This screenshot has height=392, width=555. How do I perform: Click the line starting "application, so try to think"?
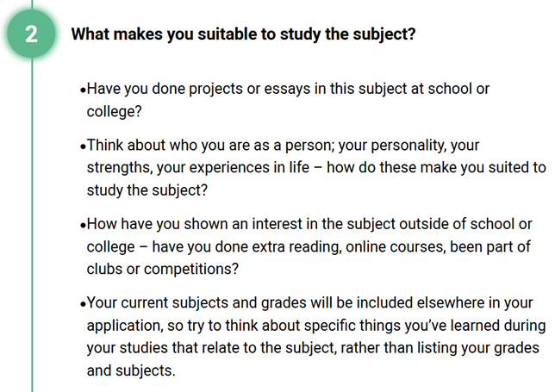[x=315, y=326]
